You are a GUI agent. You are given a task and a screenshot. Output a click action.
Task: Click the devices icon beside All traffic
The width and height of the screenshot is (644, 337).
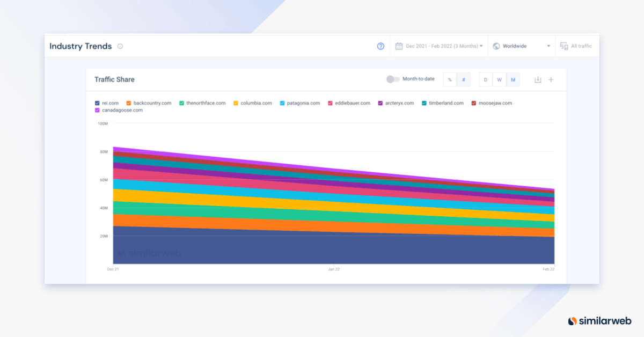[564, 46]
